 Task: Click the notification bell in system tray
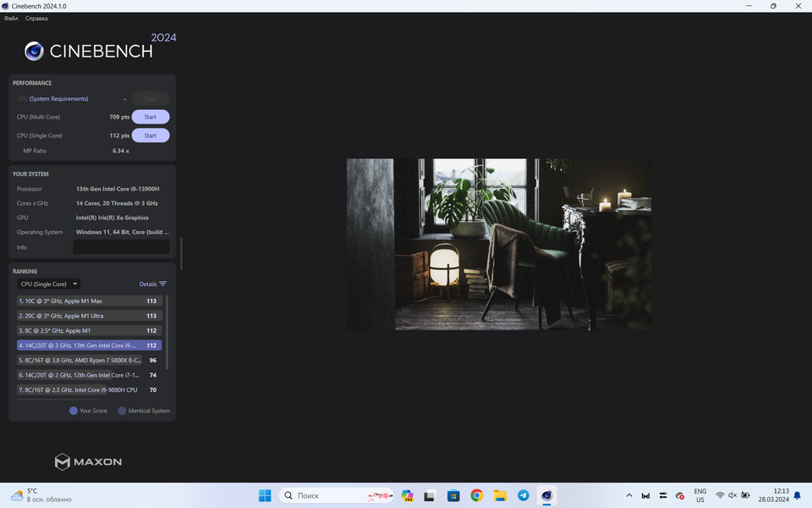tap(797, 495)
